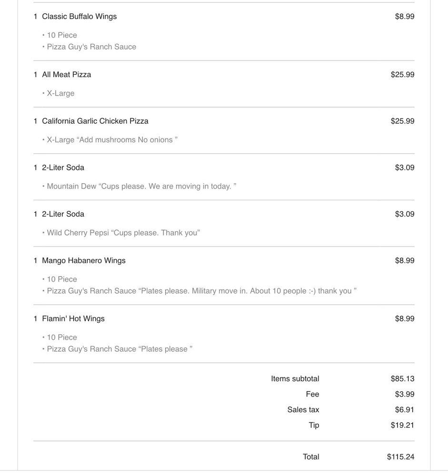Image resolution: width=448 pixels, height=476 pixels.
Task: Select the Flamin' Hot Wings item
Action: (73, 319)
